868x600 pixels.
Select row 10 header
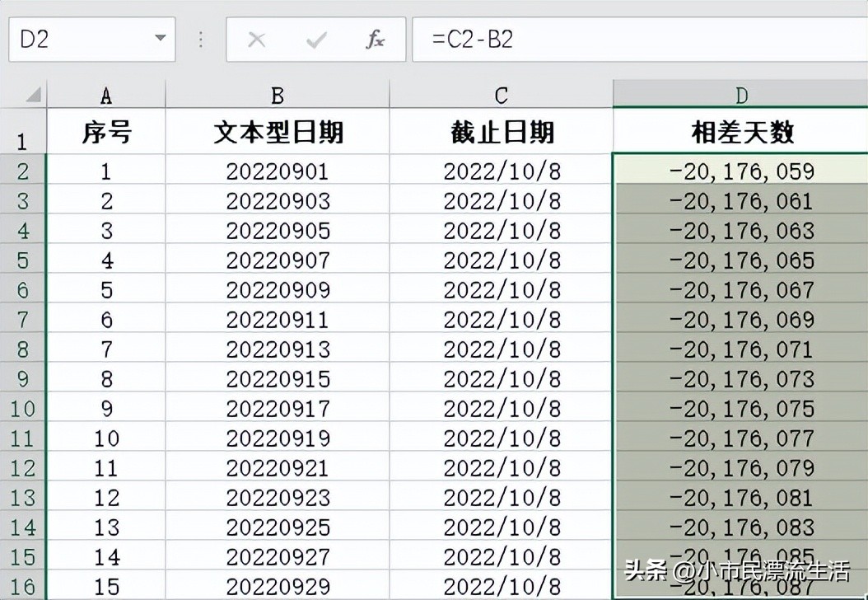coord(22,408)
